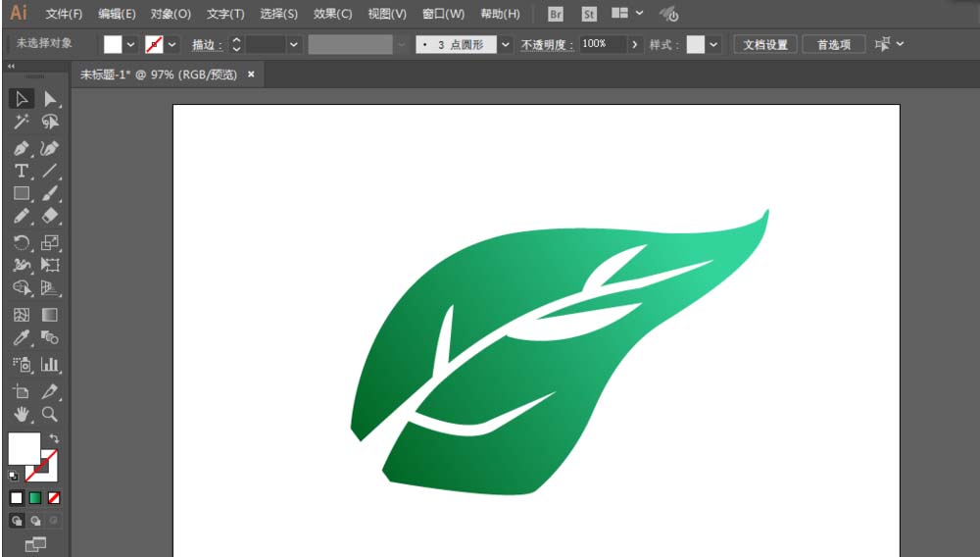
Task: Select the Type tool
Action: 22,171
